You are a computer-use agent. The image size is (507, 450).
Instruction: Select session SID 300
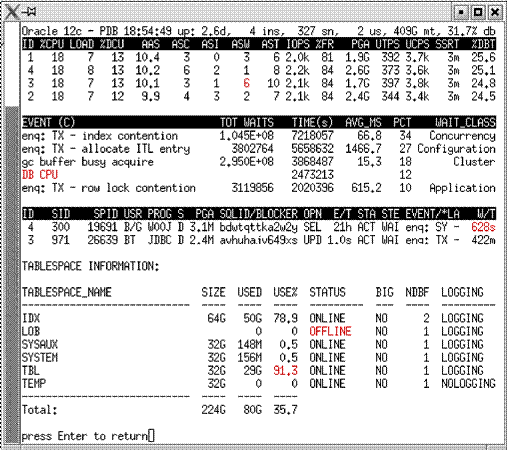(61, 227)
